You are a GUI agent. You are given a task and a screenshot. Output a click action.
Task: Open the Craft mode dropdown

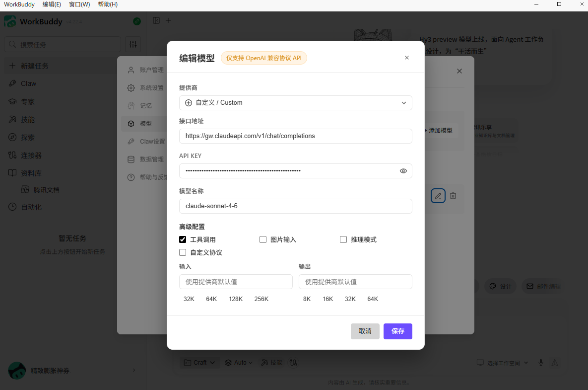click(199, 363)
